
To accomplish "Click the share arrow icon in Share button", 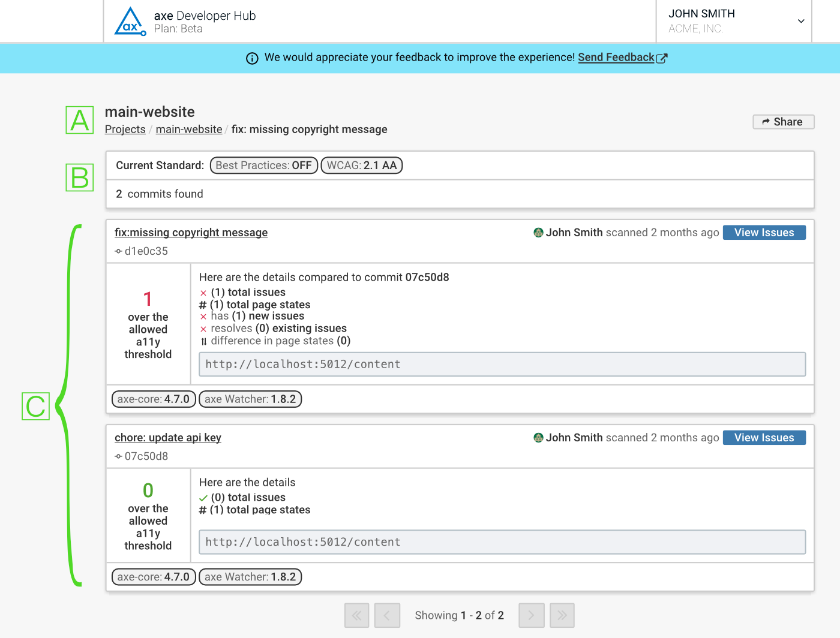I will (x=766, y=121).
